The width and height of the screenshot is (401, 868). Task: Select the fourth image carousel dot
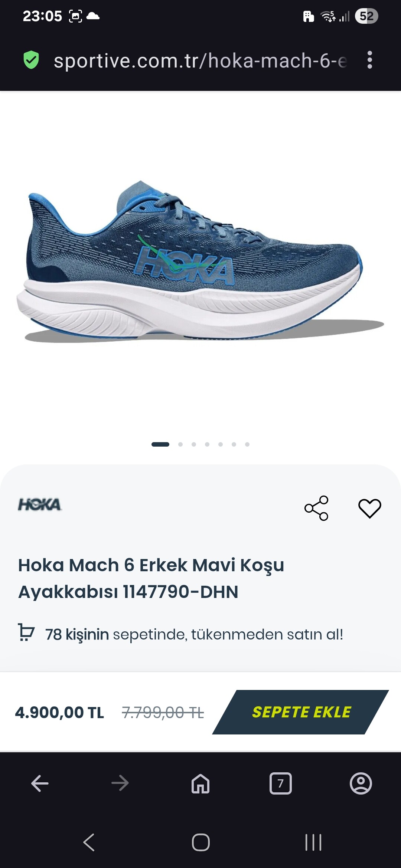pyautogui.click(x=207, y=444)
